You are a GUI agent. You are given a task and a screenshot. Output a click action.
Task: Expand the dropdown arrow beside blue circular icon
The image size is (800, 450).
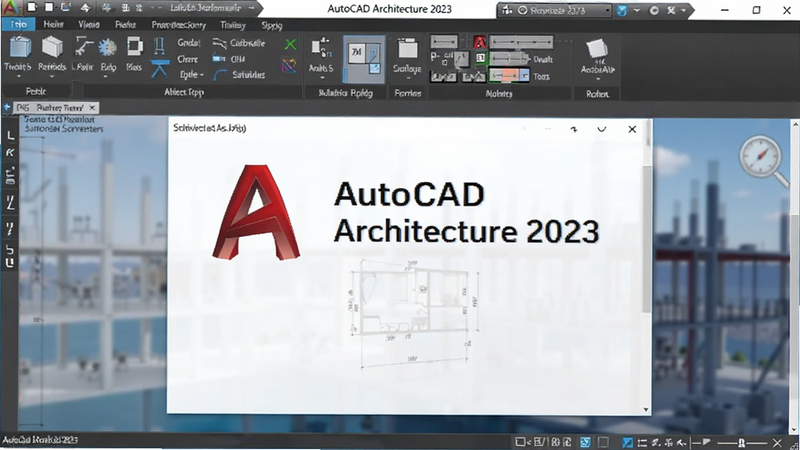pos(636,10)
